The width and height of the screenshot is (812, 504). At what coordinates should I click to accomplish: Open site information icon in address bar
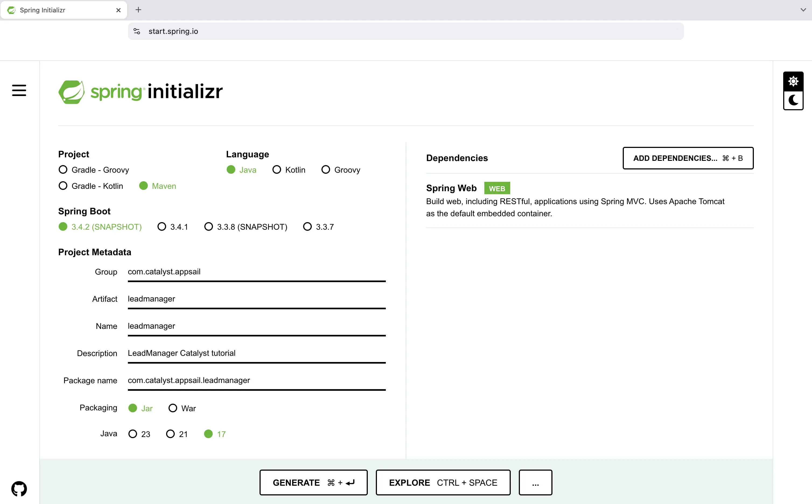click(x=137, y=31)
